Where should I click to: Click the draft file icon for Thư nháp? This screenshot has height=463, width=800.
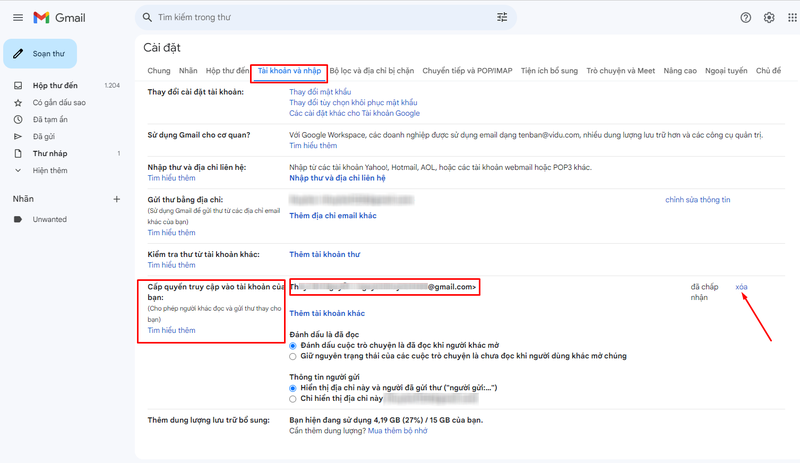click(x=18, y=153)
